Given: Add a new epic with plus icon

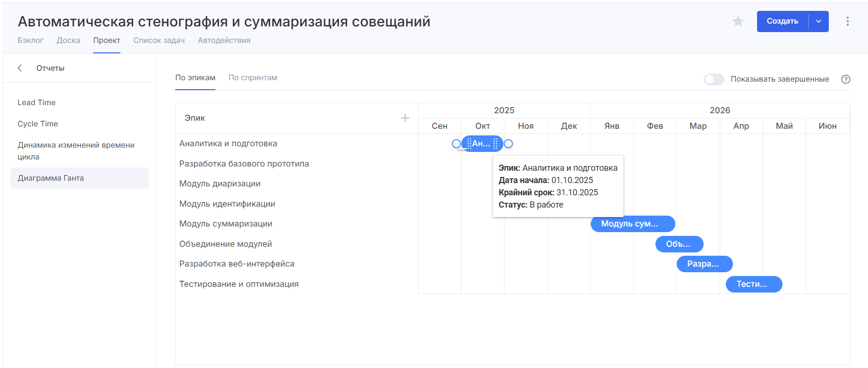Looking at the screenshot, I should coord(405,118).
